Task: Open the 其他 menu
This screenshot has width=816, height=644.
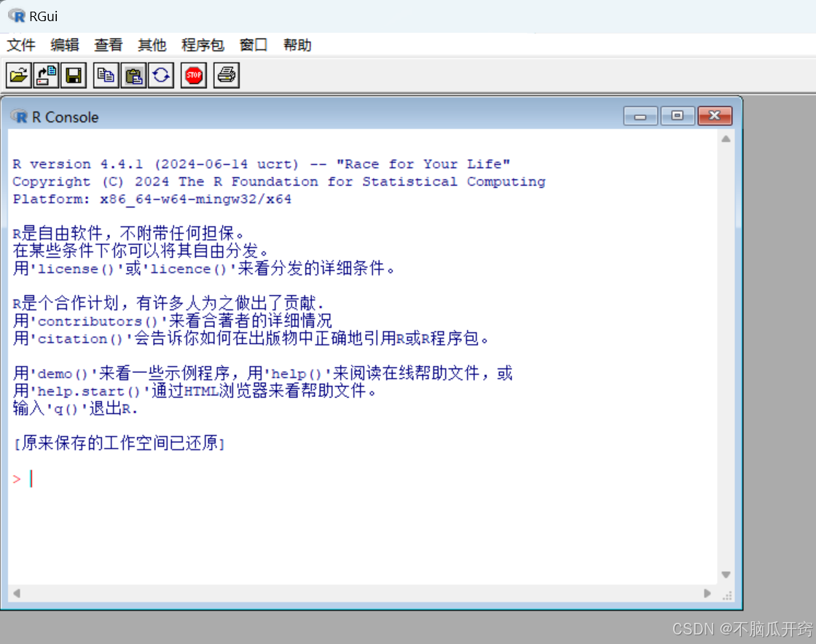Action: (x=152, y=44)
